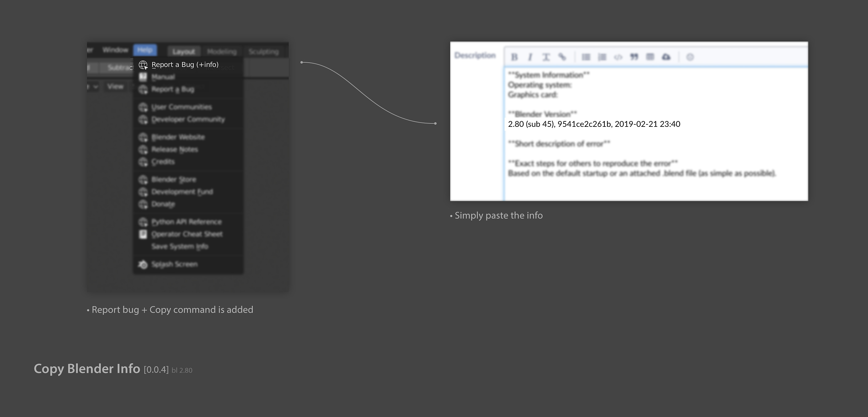
Task: Click the insert table icon
Action: click(650, 57)
